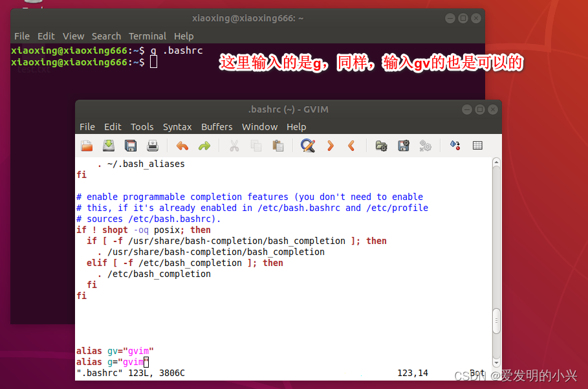
Task: Open the View menu in the terminal window
Action: pyautogui.click(x=74, y=36)
